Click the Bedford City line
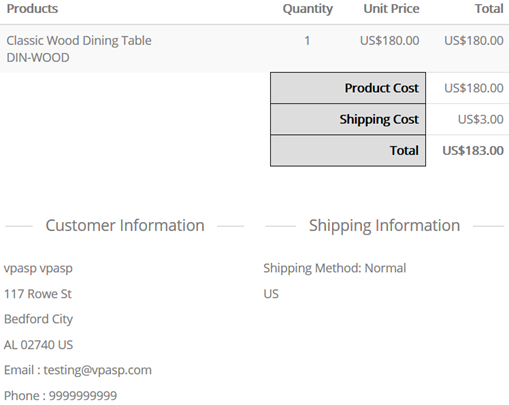 38,319
